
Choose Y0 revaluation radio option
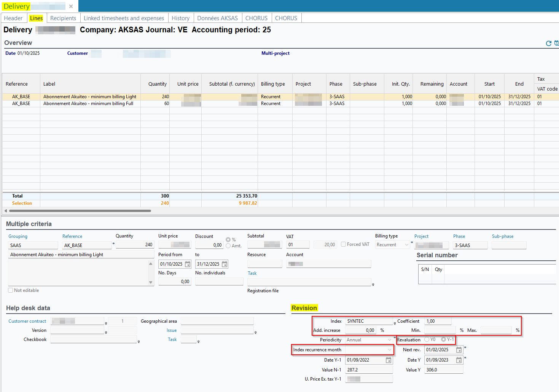coord(427,339)
